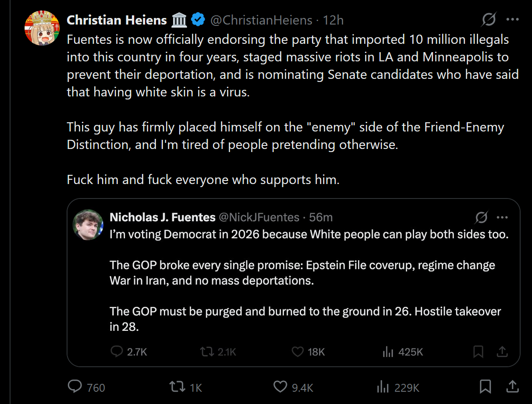Reply to the quoted Fuentes tweet

tap(117, 351)
